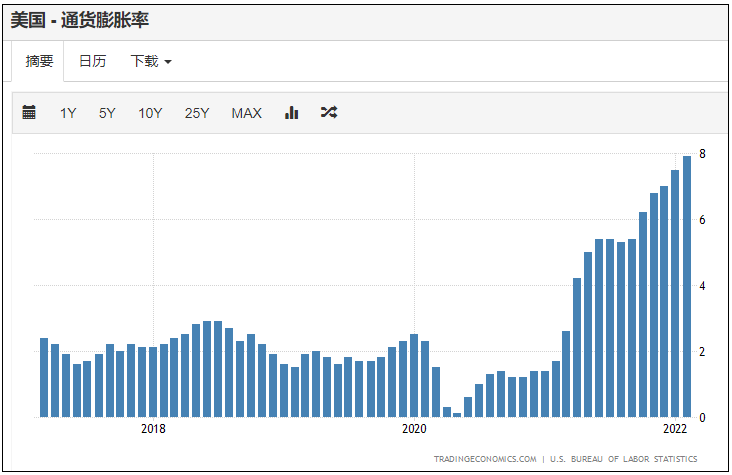Image resolution: width=732 pixels, height=475 pixels.
Task: Click the 美国 - 通货膨胀率 heading
Action: click(x=80, y=21)
